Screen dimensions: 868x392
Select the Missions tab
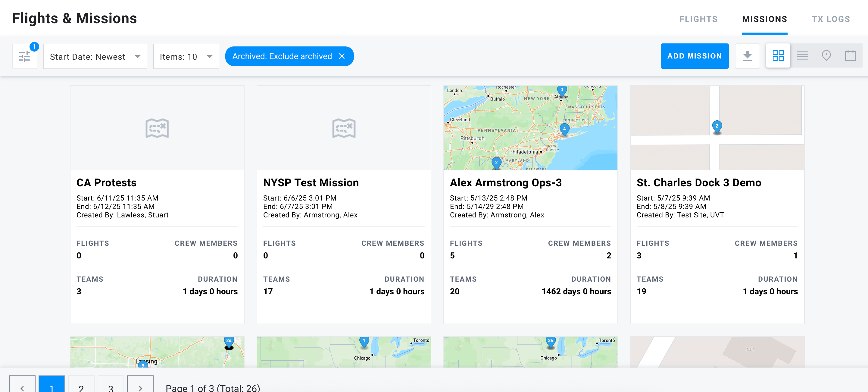point(765,19)
